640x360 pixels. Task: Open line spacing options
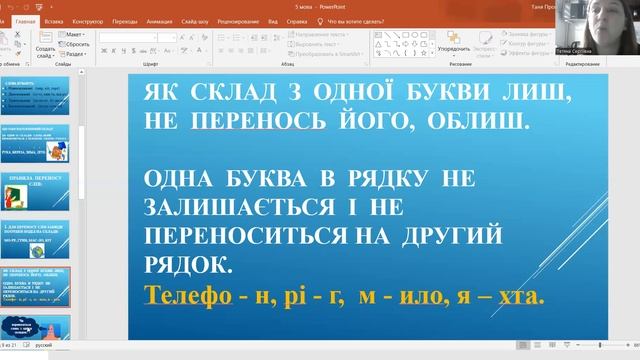pyautogui.click(x=277, y=38)
